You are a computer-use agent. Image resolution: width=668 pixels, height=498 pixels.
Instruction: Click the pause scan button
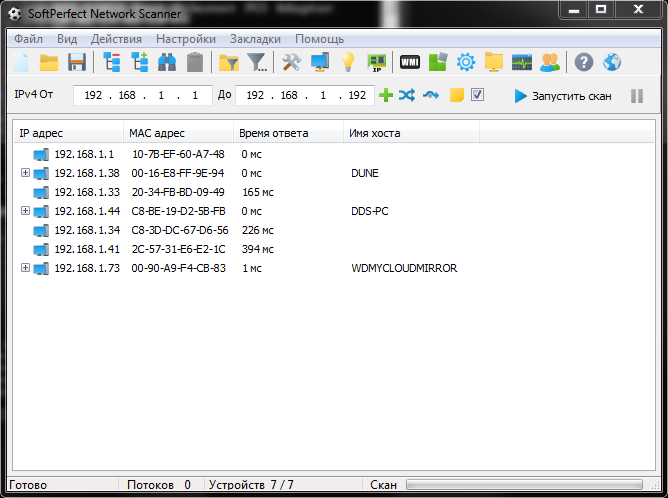click(x=636, y=96)
